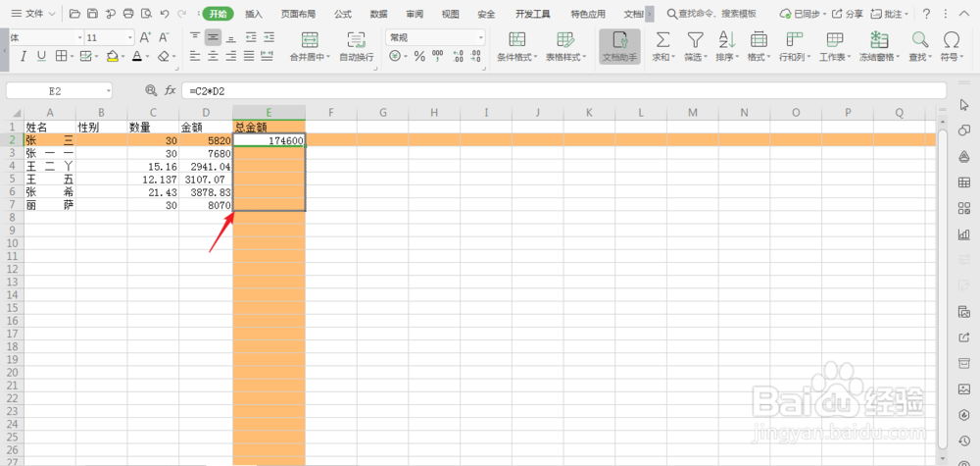Viewport: 980px width, 466px height.
Task: Toggle italic formatting
Action: tap(24, 56)
